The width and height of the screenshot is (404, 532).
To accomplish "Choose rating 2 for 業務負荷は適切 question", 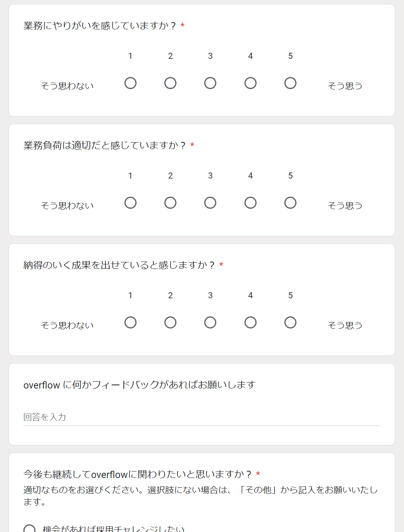I will coord(170,203).
